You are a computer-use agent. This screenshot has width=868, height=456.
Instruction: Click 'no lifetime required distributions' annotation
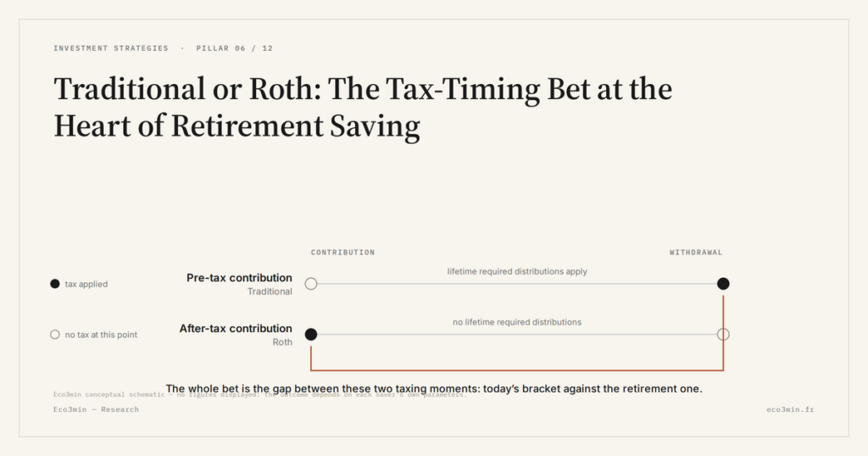tap(517, 322)
